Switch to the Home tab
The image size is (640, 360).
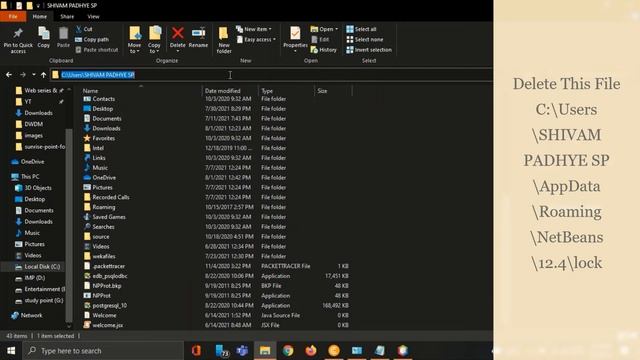coord(40,17)
